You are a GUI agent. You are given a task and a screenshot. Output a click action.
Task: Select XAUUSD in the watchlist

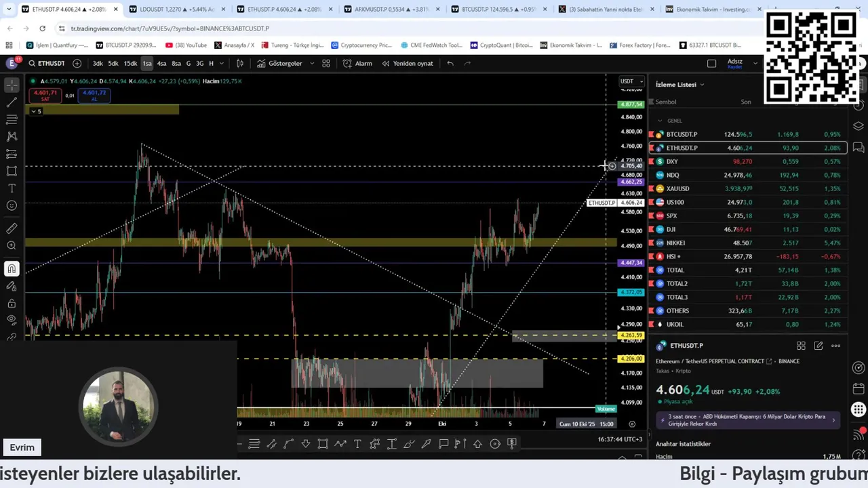coord(747,188)
